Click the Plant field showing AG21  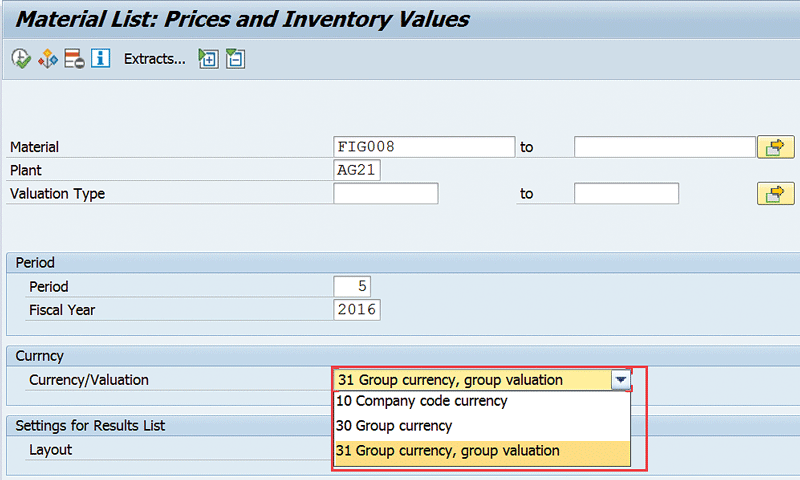(357, 170)
